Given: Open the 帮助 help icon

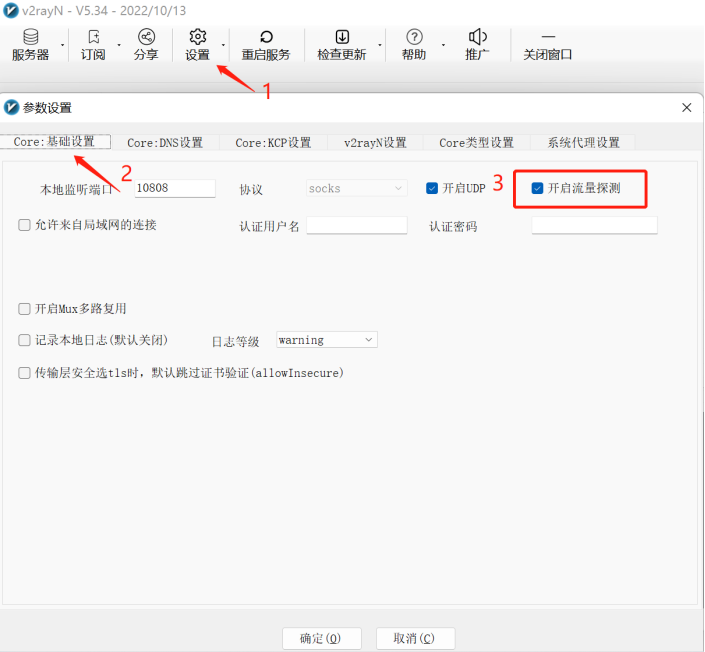Looking at the screenshot, I should [x=414, y=45].
